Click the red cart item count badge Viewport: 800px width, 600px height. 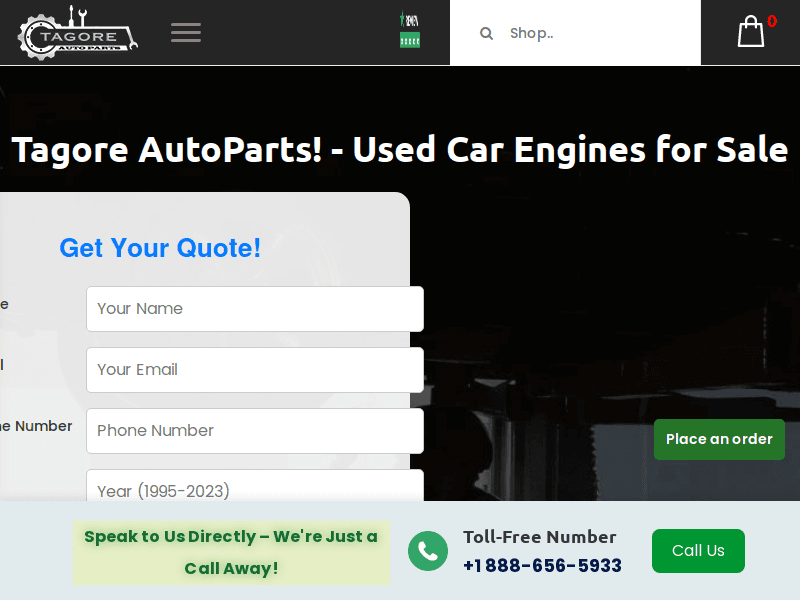tap(770, 19)
